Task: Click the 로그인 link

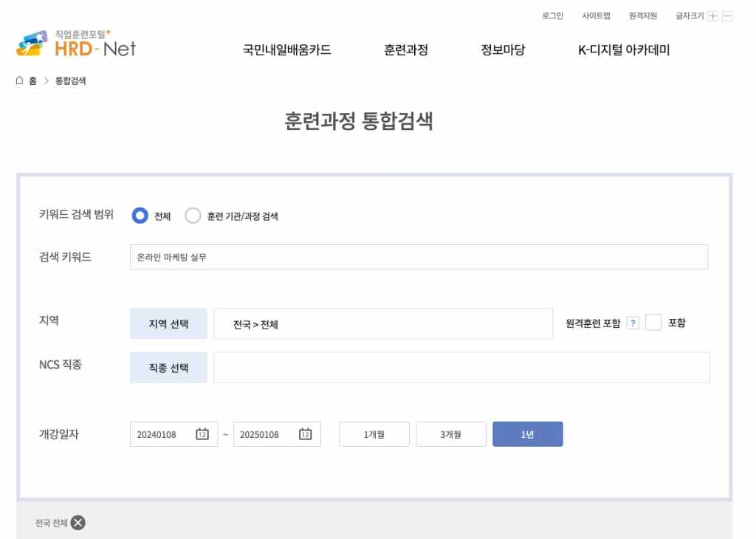Action: coord(551,16)
